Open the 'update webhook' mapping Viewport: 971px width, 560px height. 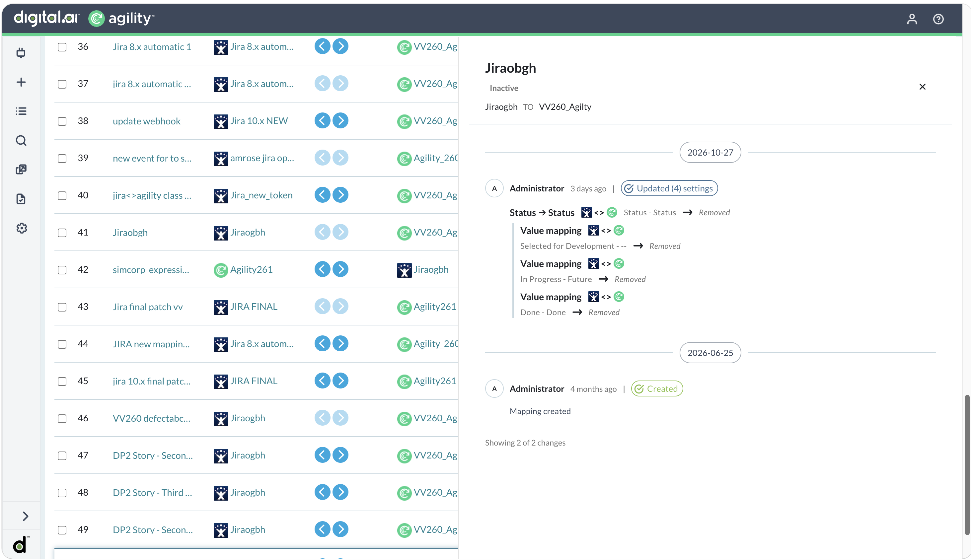146,121
